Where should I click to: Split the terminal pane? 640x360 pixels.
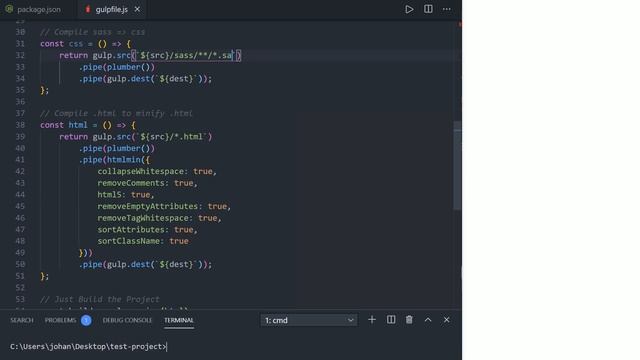[x=391, y=320]
